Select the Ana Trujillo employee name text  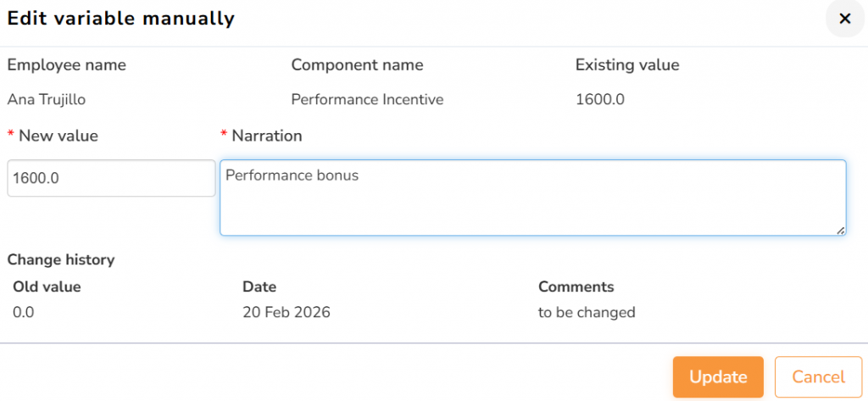coord(47,99)
